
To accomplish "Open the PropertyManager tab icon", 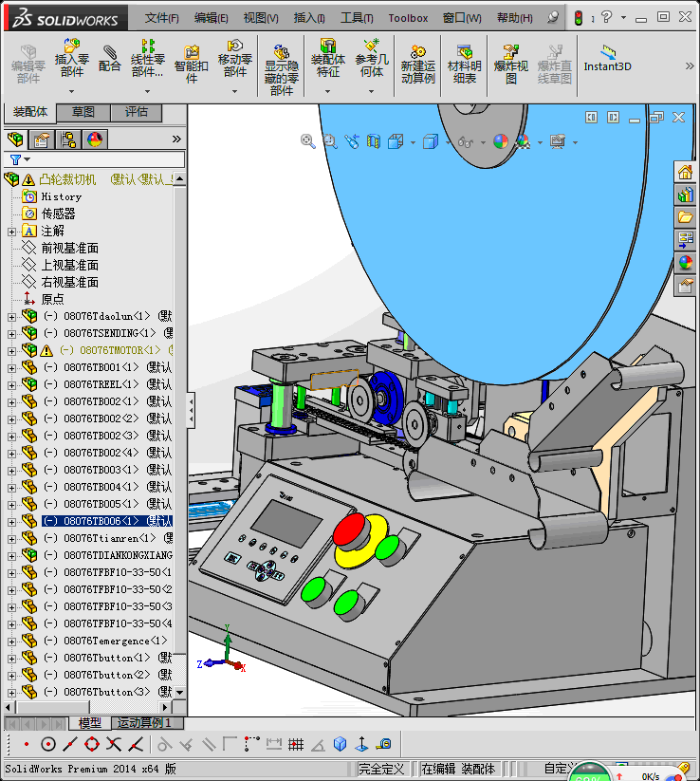I will tap(42, 139).
